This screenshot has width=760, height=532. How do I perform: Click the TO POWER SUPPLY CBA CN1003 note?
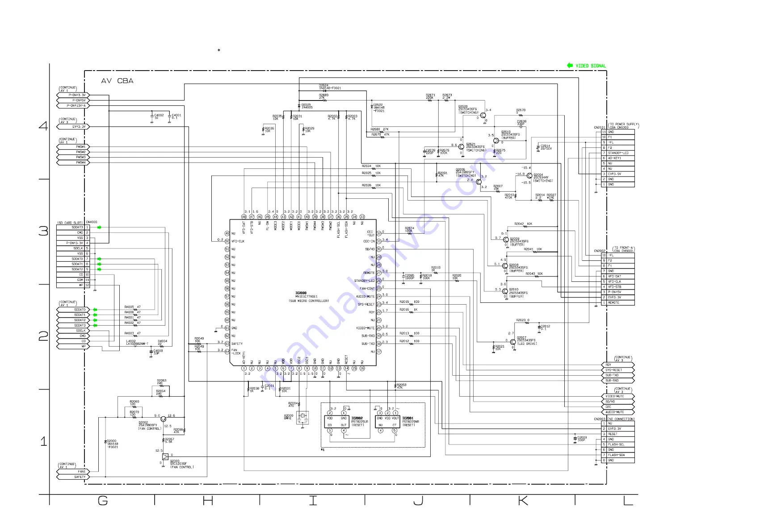(x=624, y=126)
